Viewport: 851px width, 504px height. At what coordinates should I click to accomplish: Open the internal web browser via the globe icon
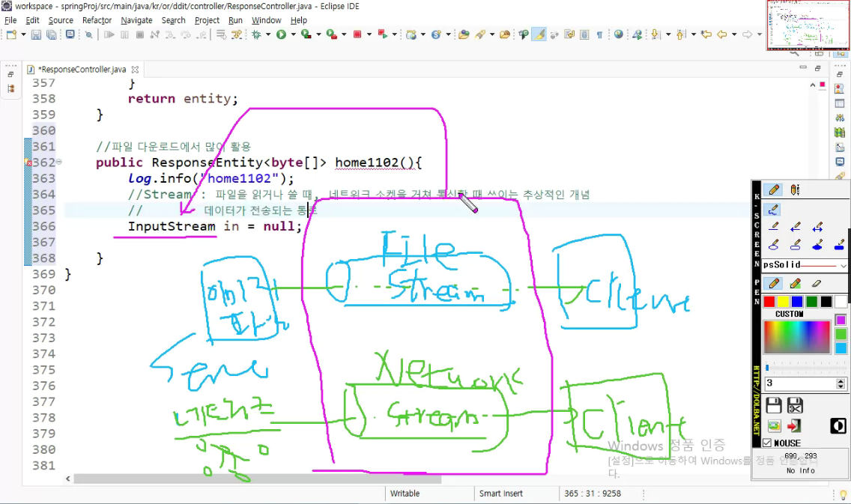click(x=617, y=34)
